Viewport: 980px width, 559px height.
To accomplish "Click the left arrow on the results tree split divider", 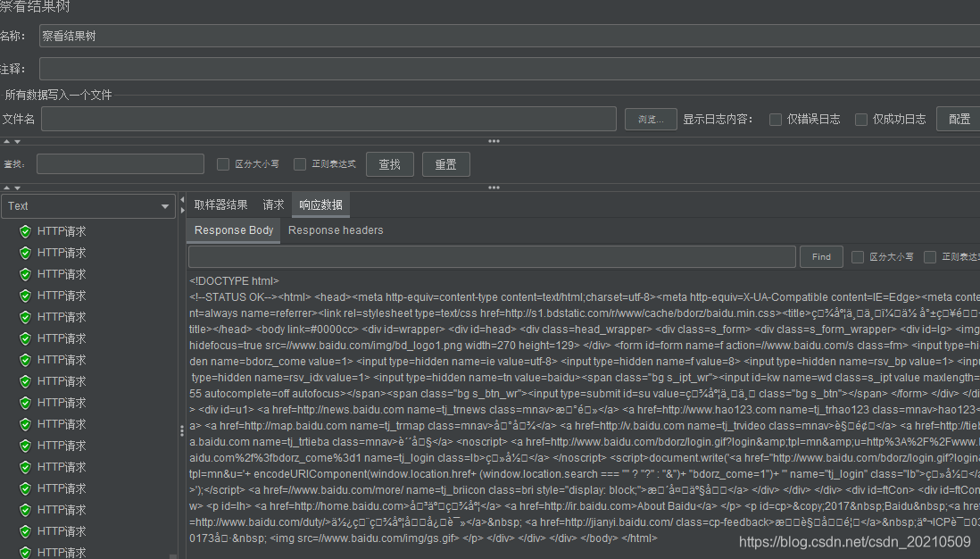I will click(x=182, y=200).
